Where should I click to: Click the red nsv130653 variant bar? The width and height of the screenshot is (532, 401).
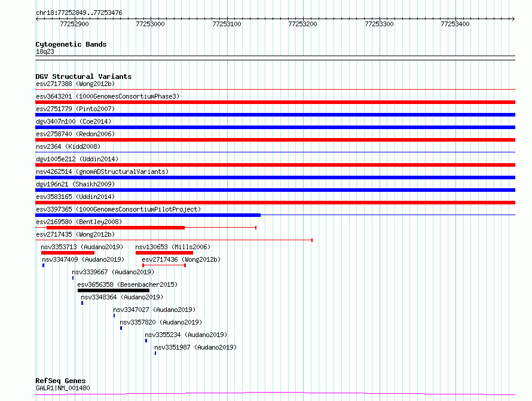tap(164, 253)
